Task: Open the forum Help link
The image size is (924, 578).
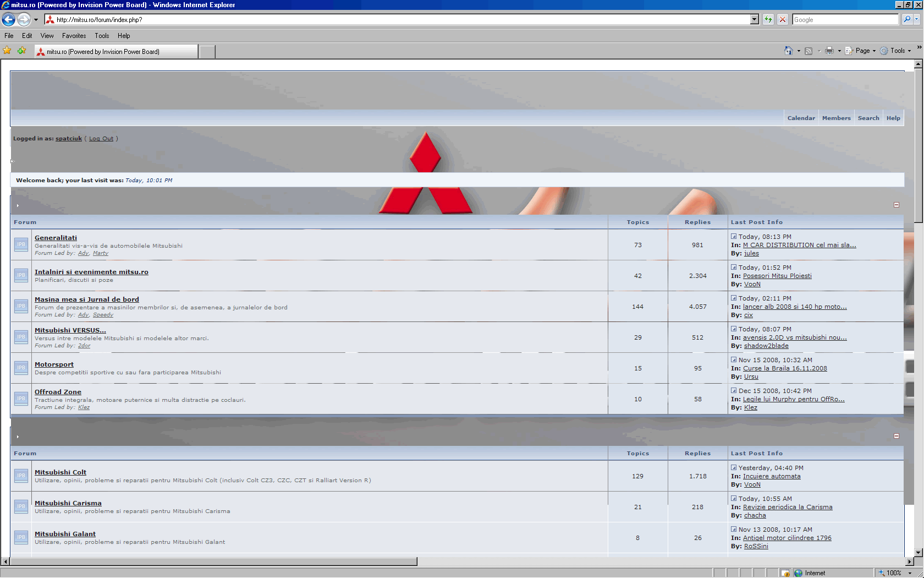Action: (893, 118)
